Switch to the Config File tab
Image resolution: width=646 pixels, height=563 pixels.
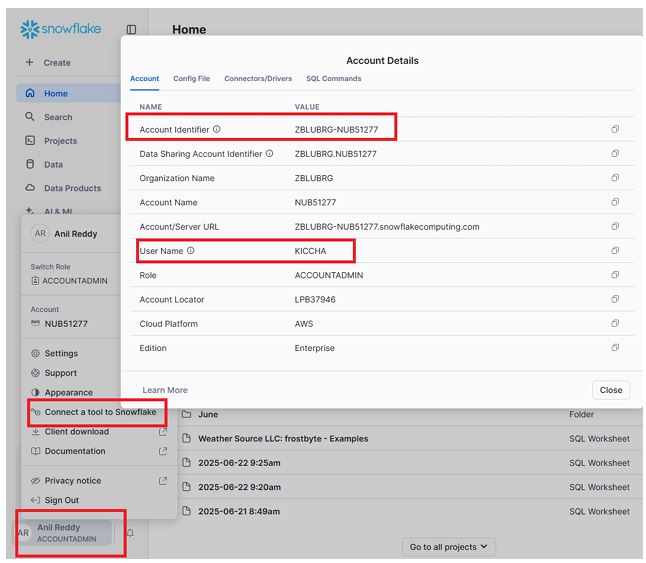(x=191, y=78)
